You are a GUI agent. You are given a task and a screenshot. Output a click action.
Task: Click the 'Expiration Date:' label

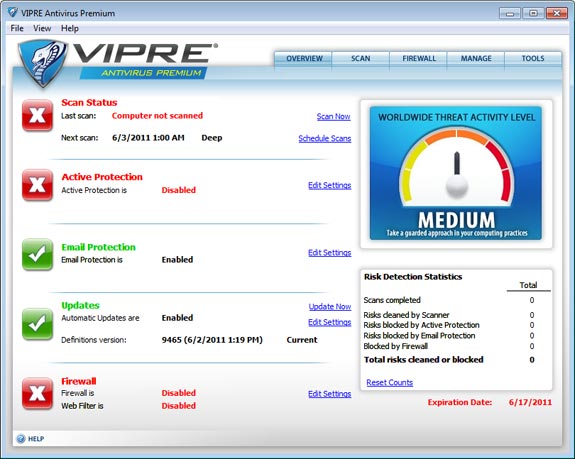(460, 402)
